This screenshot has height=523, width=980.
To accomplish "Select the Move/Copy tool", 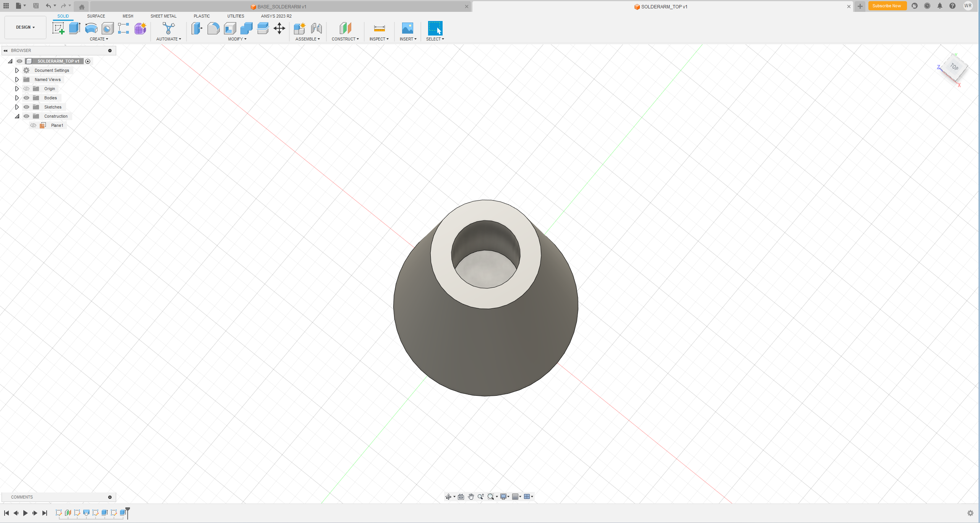I will coord(279,28).
